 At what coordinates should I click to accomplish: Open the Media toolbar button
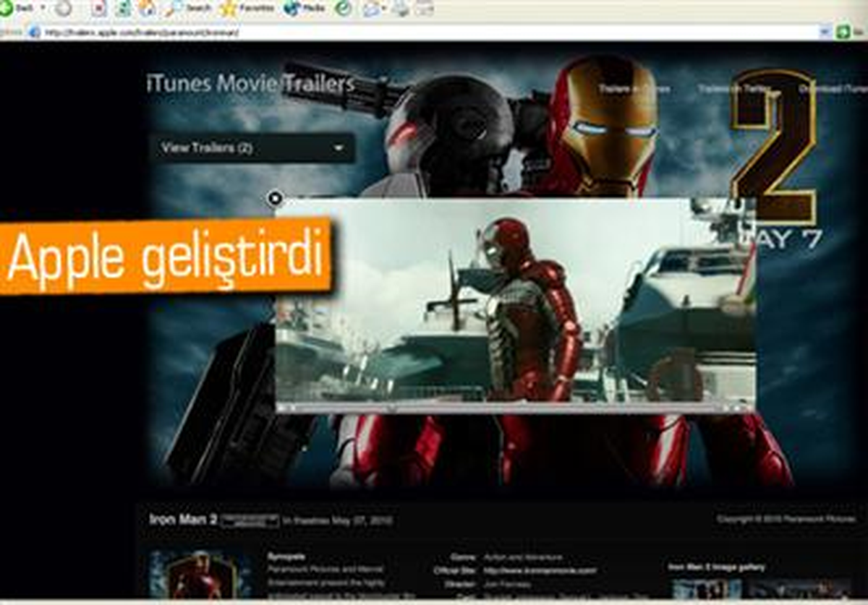pyautogui.click(x=304, y=8)
